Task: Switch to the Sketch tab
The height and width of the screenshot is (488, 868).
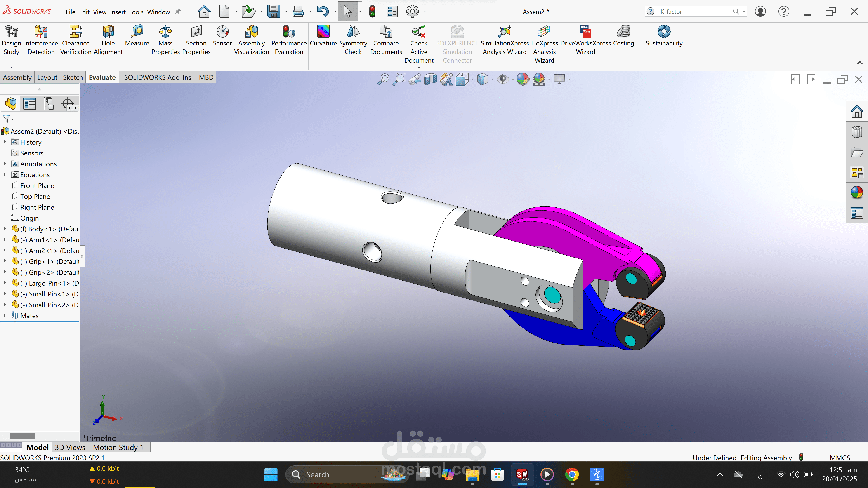Action: point(73,77)
